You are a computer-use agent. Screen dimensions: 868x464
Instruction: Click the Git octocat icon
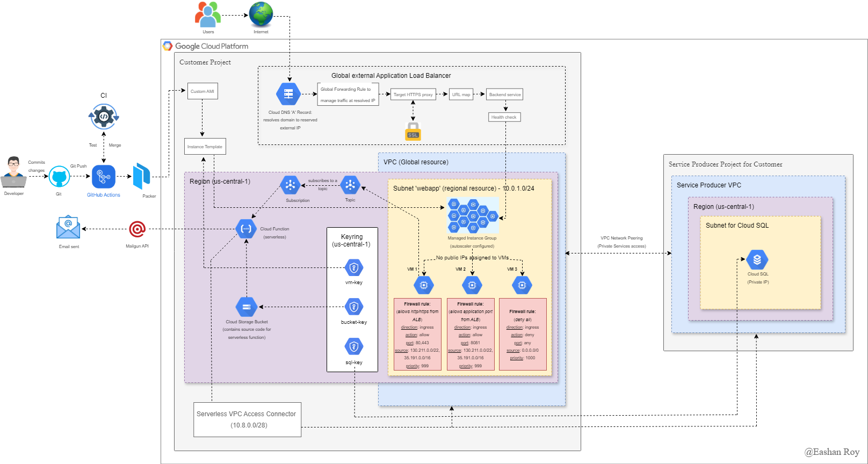(x=59, y=176)
